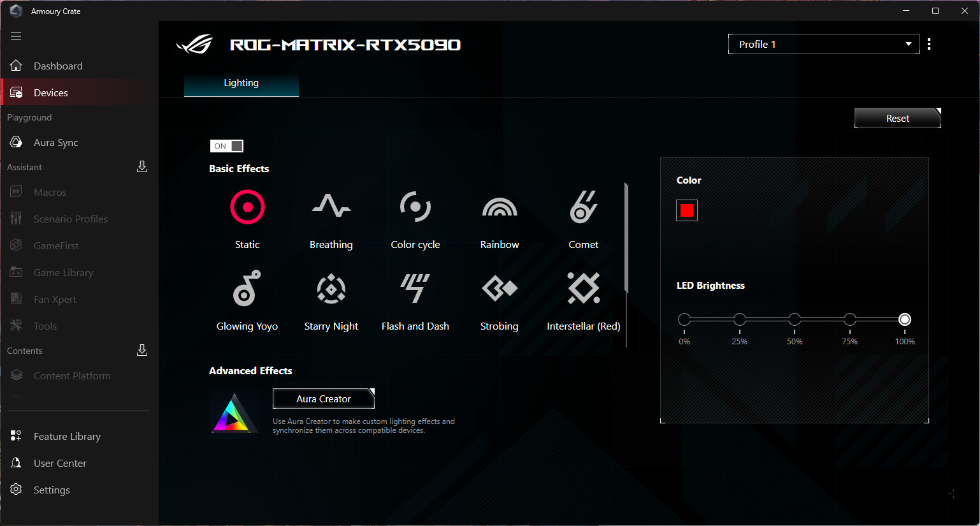
Task: Choose the Starry Night effect
Action: tap(331, 289)
